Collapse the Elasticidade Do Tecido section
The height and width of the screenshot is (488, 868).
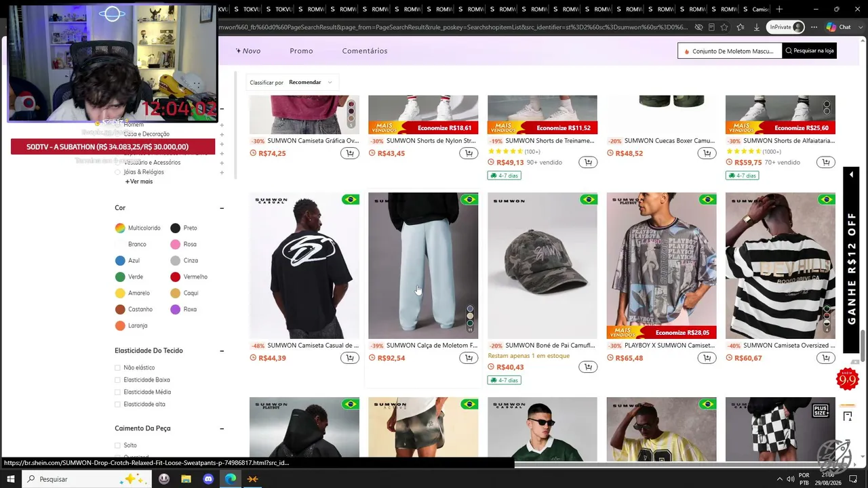coord(222,350)
